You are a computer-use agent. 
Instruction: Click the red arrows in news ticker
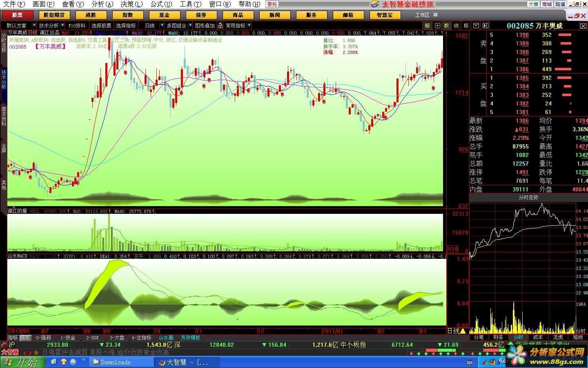pos(27,352)
